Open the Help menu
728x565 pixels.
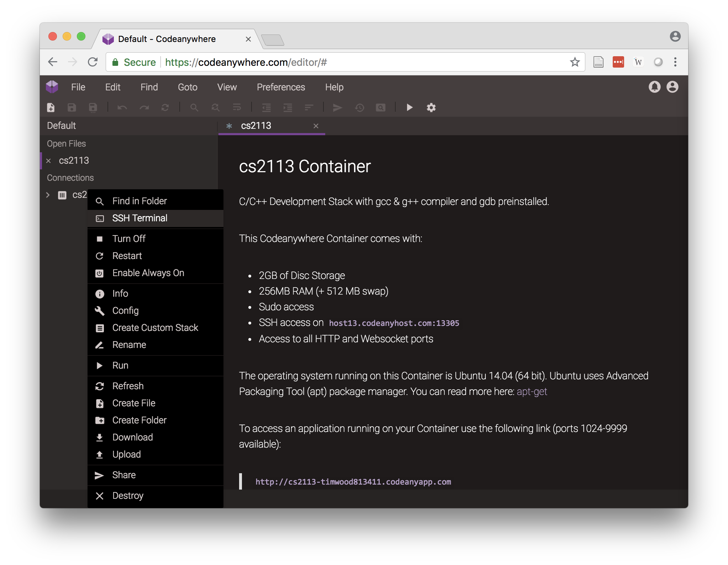(334, 87)
